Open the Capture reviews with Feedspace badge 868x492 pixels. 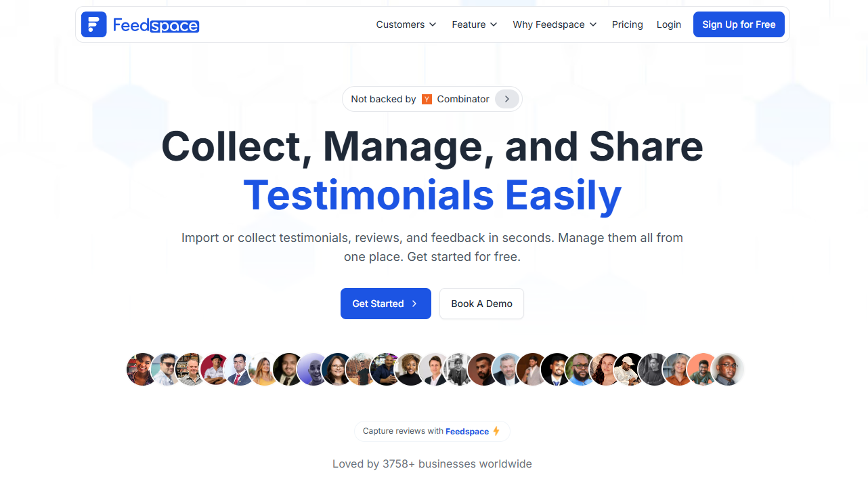432,431
